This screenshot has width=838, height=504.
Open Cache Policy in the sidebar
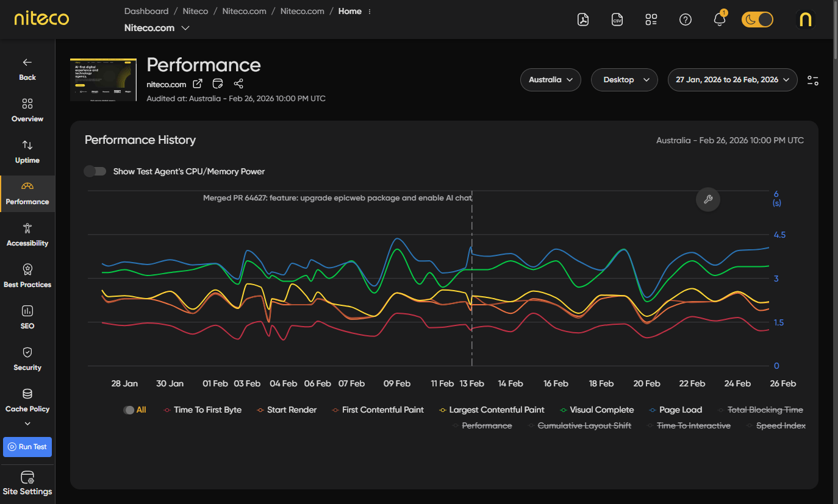pos(27,400)
